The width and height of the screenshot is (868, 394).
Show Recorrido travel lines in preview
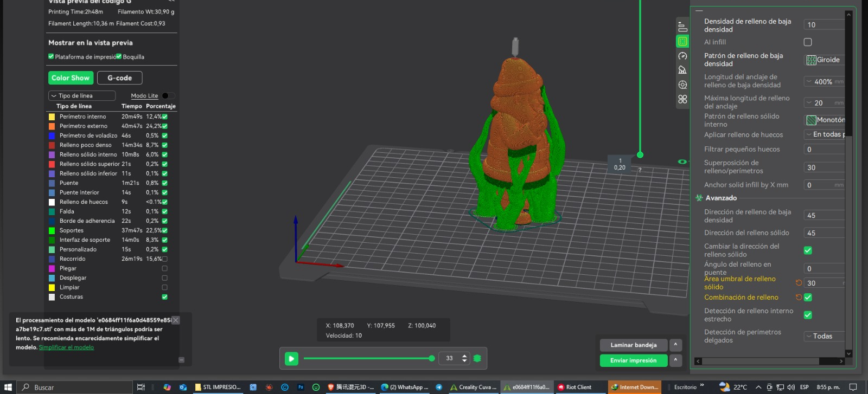tap(164, 259)
